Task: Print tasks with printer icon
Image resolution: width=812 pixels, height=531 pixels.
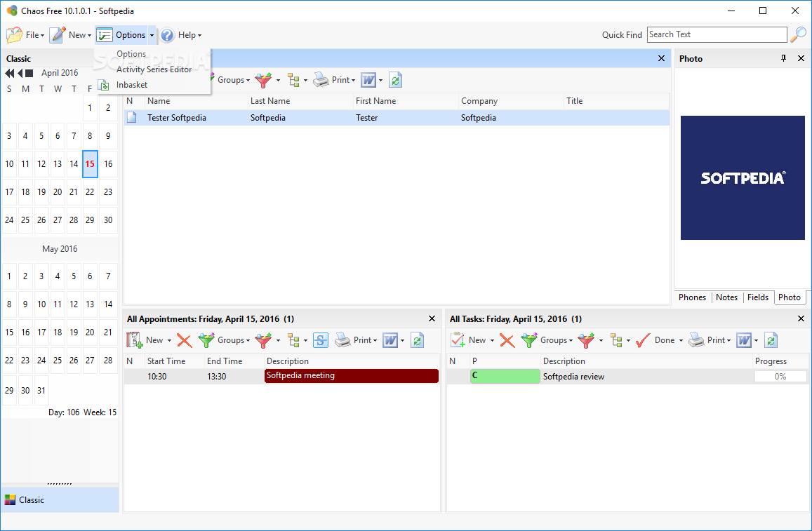Action: coord(696,340)
